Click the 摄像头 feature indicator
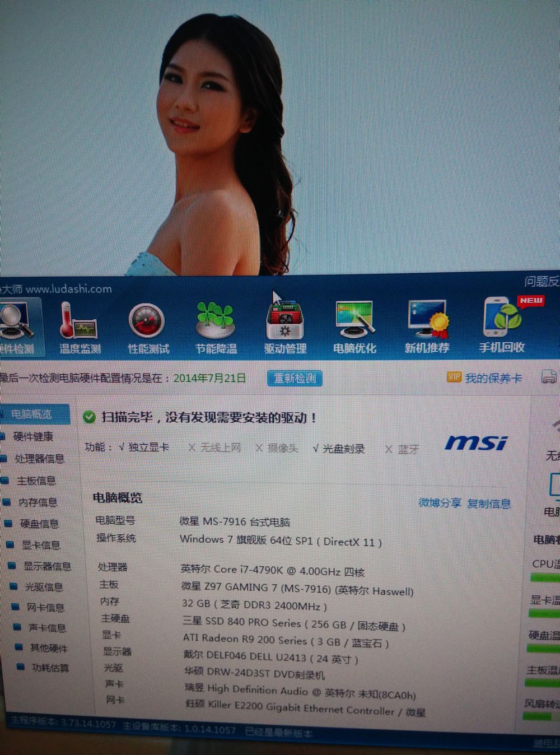Image resolution: width=560 pixels, height=755 pixels. (x=277, y=448)
